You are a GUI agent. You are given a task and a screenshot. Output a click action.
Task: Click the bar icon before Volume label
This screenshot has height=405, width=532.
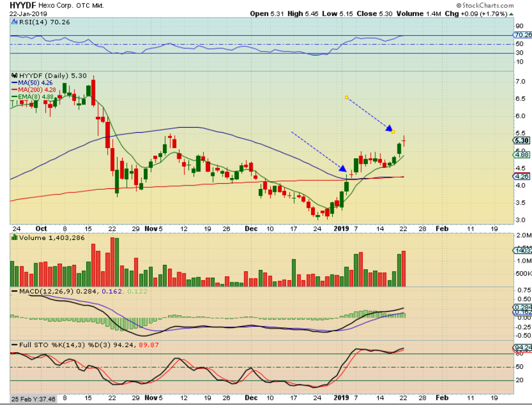pyautogui.click(x=14, y=238)
